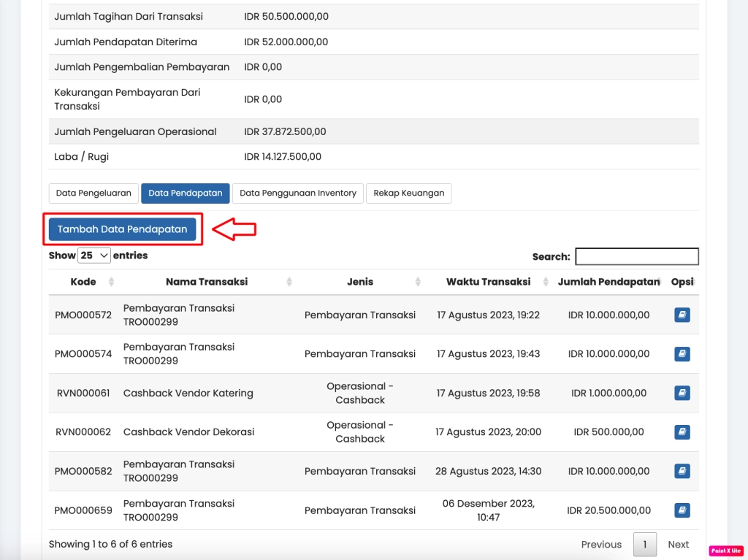
Task: Open detail icon for PMO000582 row
Action: click(x=682, y=471)
